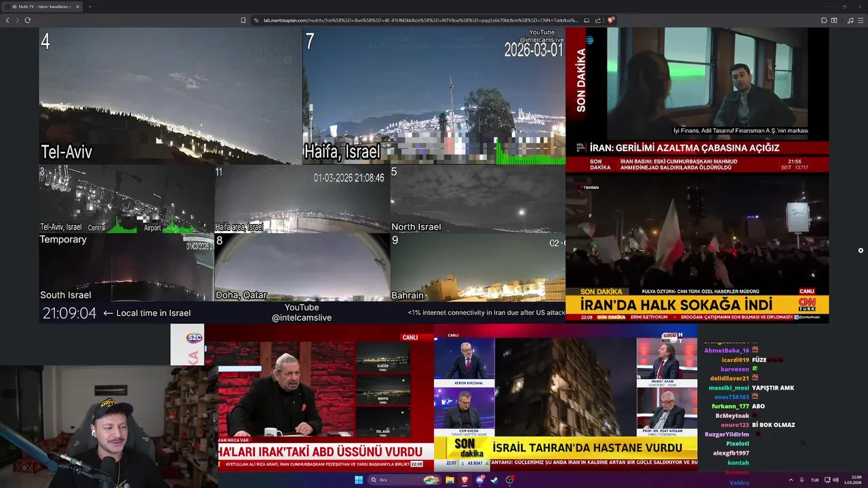Open the Brave Shields lion icon
The height and width of the screenshot is (488, 868).
click(x=611, y=20)
